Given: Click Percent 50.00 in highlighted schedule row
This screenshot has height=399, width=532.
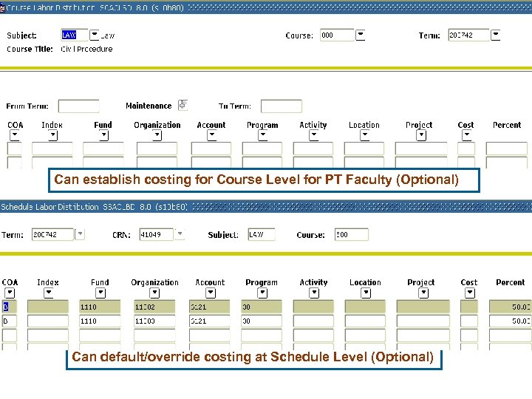Looking at the screenshot, I should [510, 307].
